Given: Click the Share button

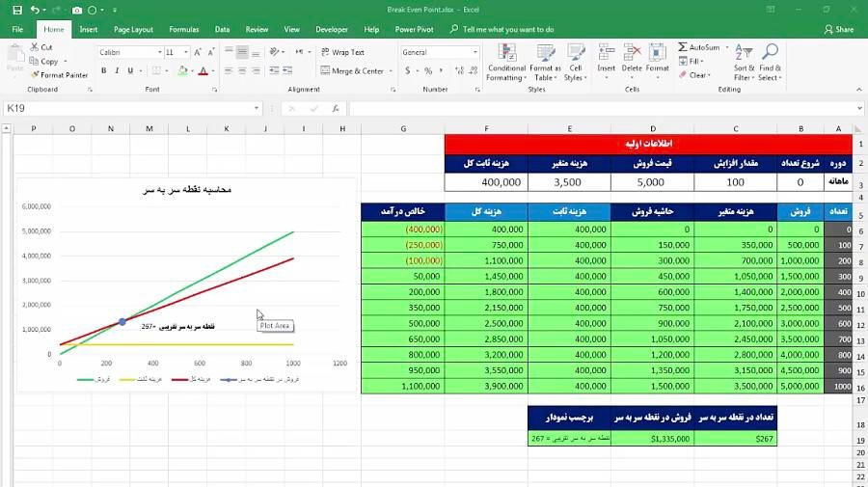Looking at the screenshot, I should (839, 29).
